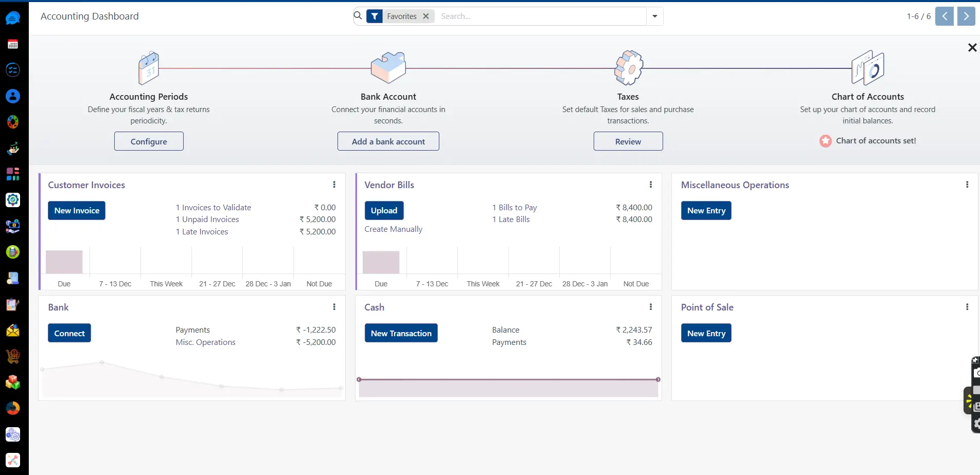Select Create Manually in Vendor Bills
980x475 pixels.
393,229
